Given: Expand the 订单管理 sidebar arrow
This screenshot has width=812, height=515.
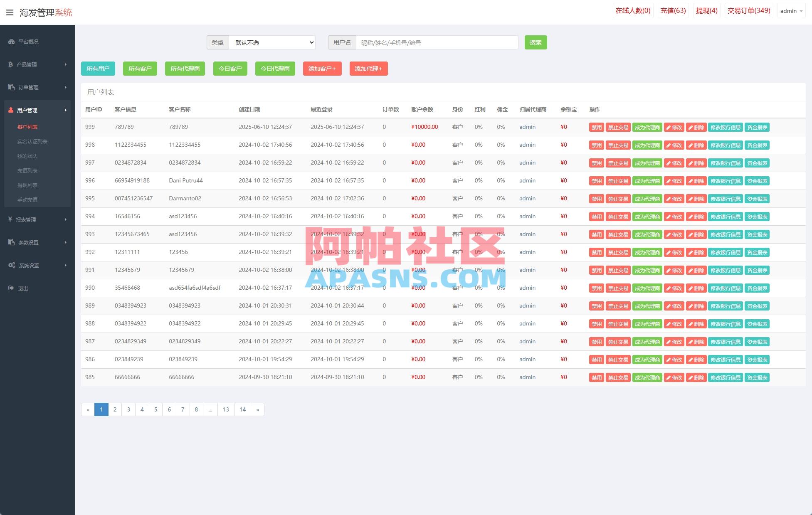Looking at the screenshot, I should (x=66, y=87).
